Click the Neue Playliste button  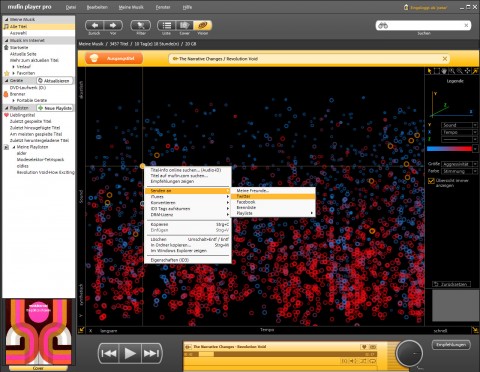pyautogui.click(x=55, y=108)
